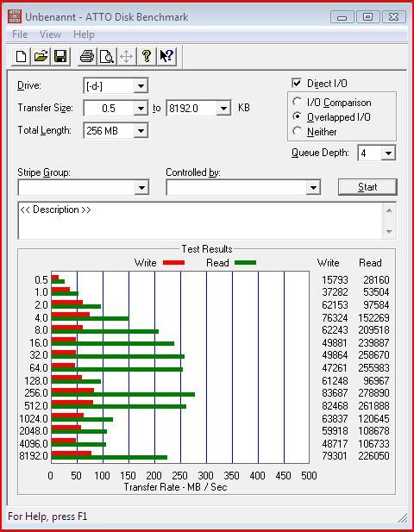Expand the Drive dropdown
The image size is (414, 532).
tap(141, 86)
